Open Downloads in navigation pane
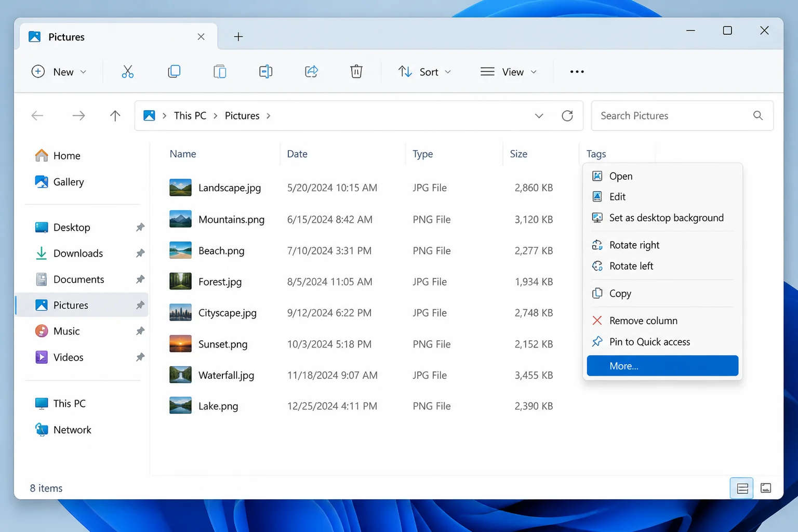Screen dimensions: 798x532 78,253
